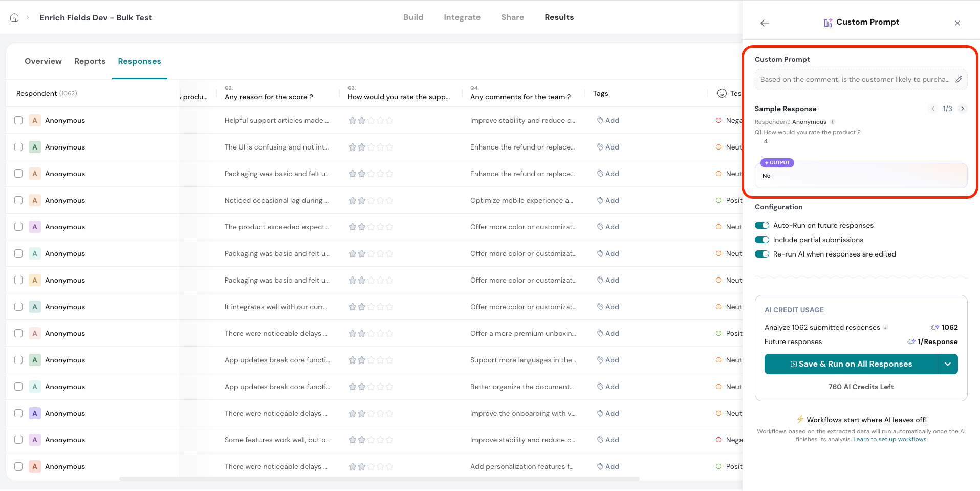
Task: Click the home icon in breadcrumb
Action: point(14,17)
